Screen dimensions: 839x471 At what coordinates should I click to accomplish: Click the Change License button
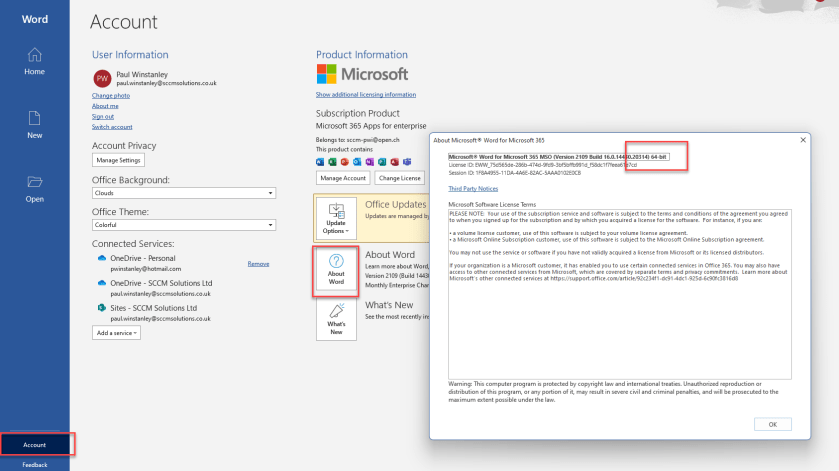(x=397, y=177)
